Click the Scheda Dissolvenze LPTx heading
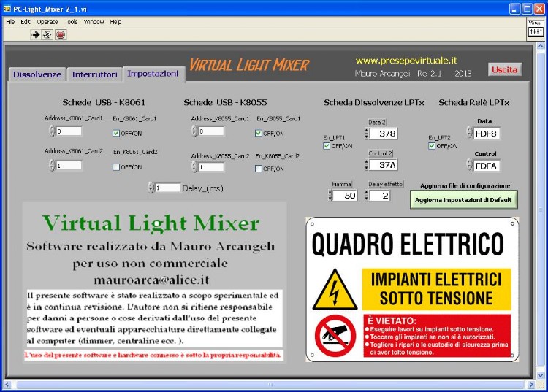Screen dimensions: 548x392 373,102
